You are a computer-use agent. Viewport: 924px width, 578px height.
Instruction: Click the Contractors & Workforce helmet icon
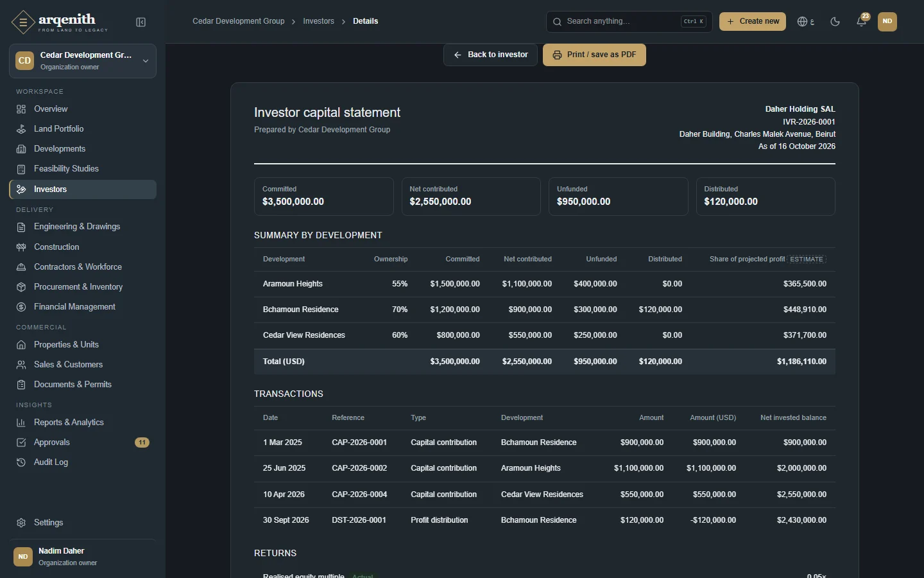tap(21, 267)
